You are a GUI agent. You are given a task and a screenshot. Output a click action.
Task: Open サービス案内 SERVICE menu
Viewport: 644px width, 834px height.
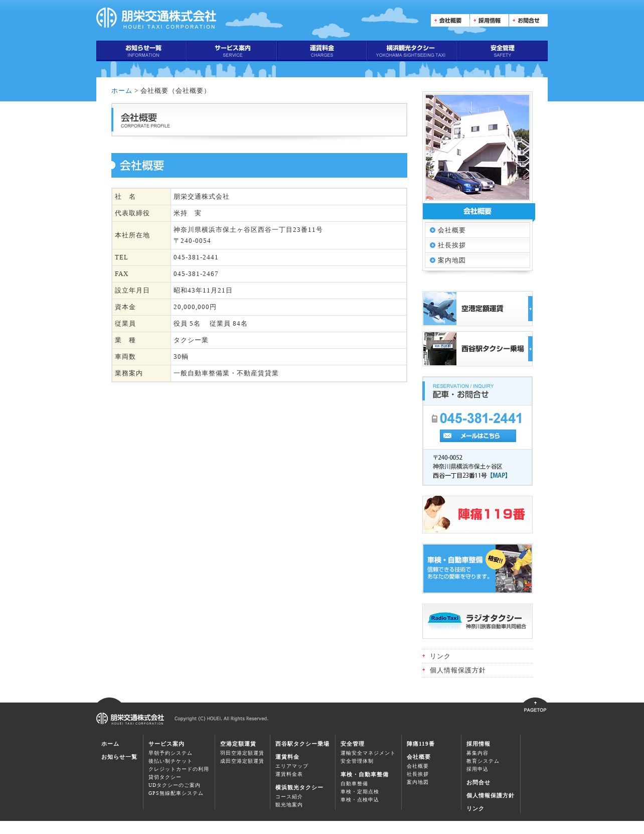(x=232, y=51)
